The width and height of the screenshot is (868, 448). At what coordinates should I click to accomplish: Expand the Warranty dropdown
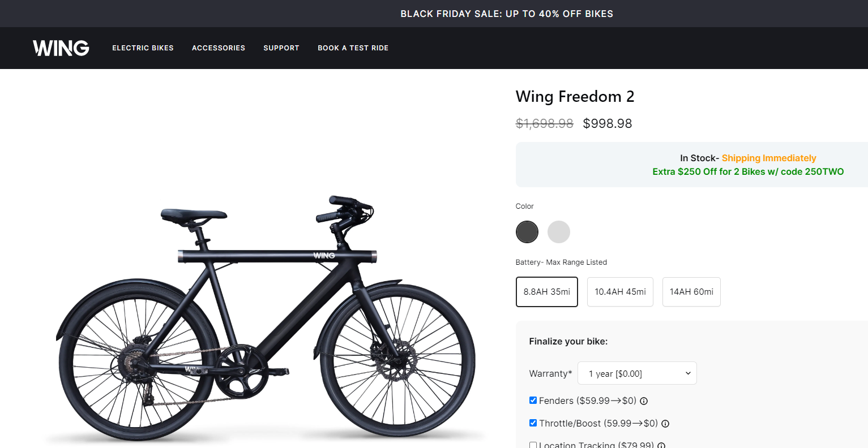(x=637, y=373)
